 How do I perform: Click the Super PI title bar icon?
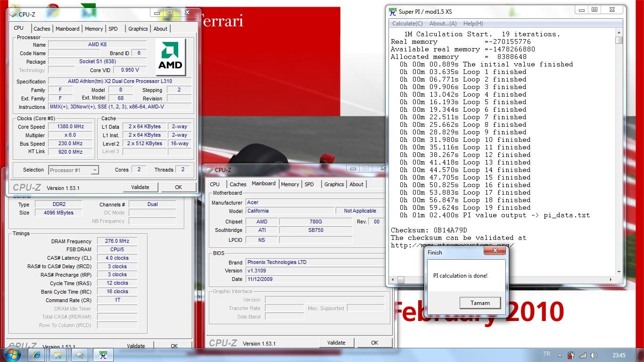pyautogui.click(x=392, y=11)
